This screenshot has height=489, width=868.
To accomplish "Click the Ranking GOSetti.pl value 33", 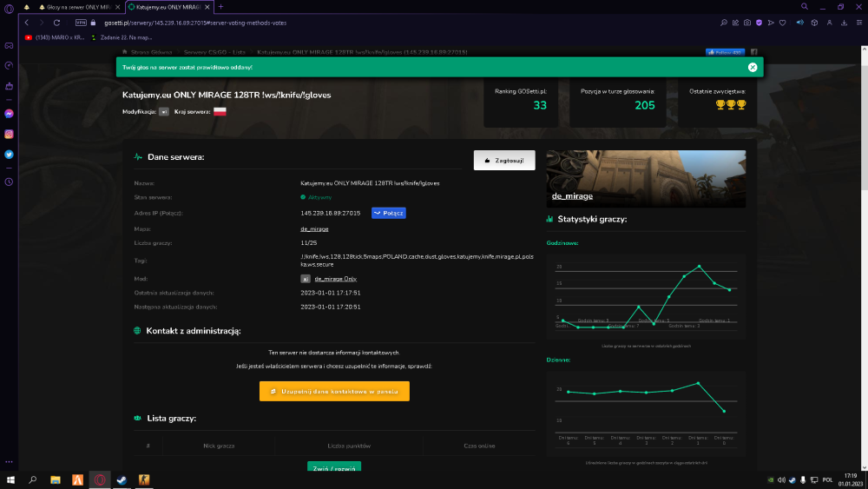I will coord(540,105).
